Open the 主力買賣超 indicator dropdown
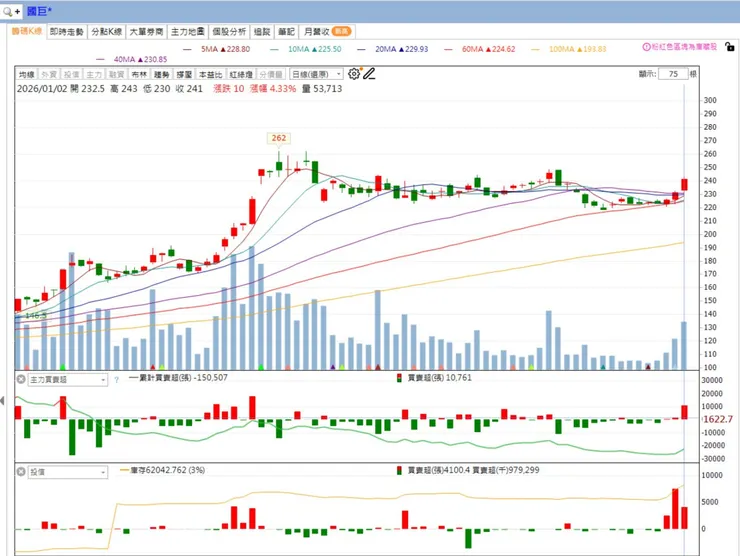Viewport: 740px width, 556px height. pos(67,379)
